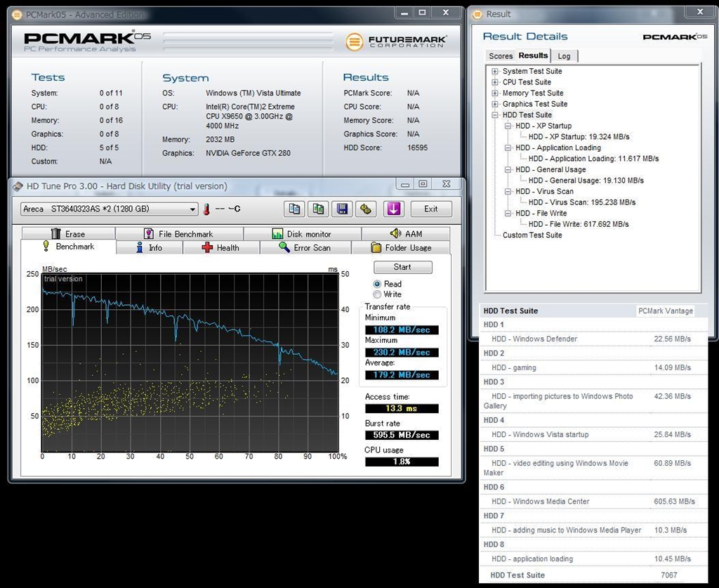Select the Write radio button
Image resolution: width=719 pixels, height=588 pixels.
[378, 294]
